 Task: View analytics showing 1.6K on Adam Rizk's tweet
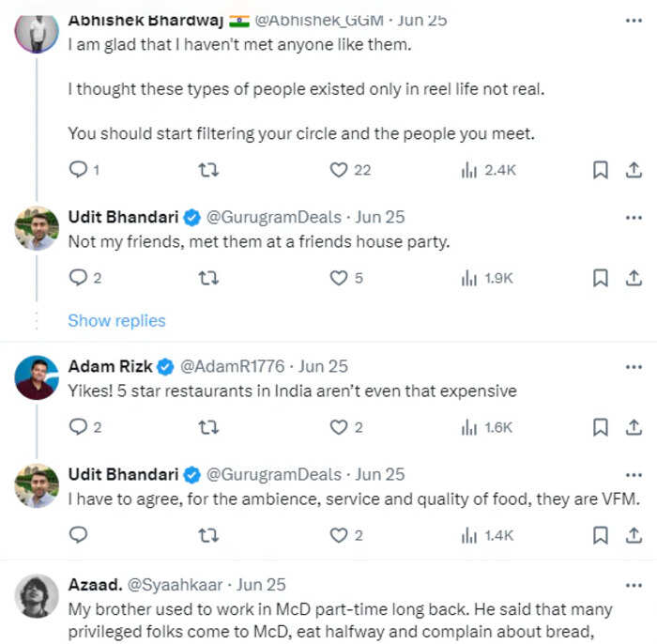486,427
